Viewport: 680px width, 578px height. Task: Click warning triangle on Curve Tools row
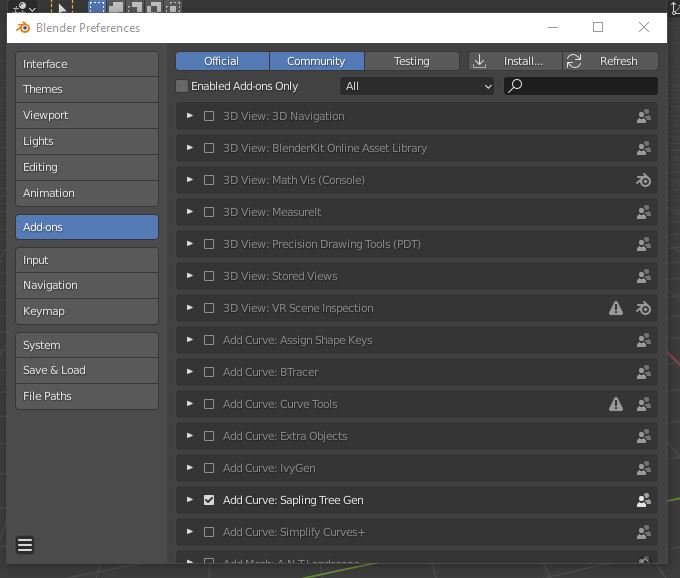click(616, 404)
